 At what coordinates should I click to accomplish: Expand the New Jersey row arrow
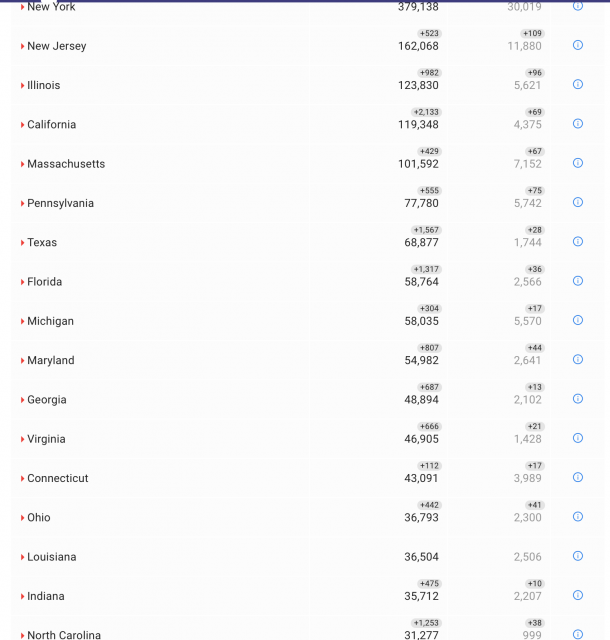tap(23, 46)
